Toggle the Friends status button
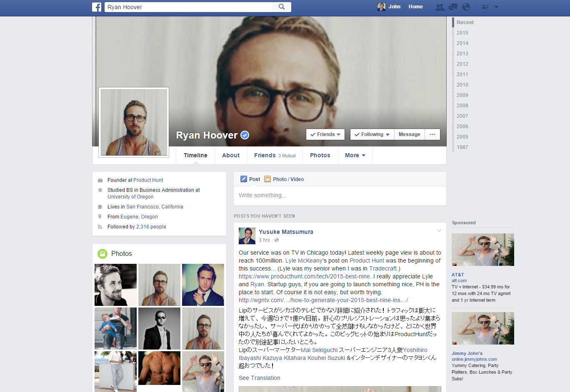 tap(325, 134)
